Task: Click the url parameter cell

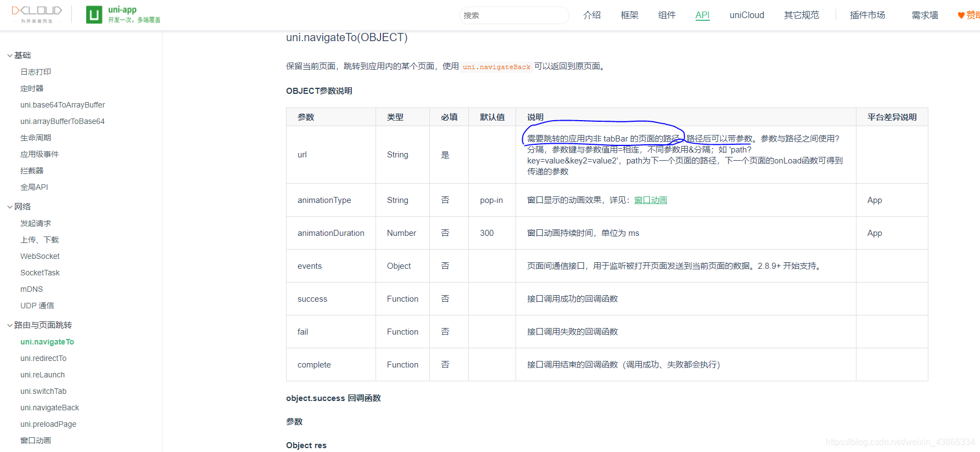Action: point(331,155)
